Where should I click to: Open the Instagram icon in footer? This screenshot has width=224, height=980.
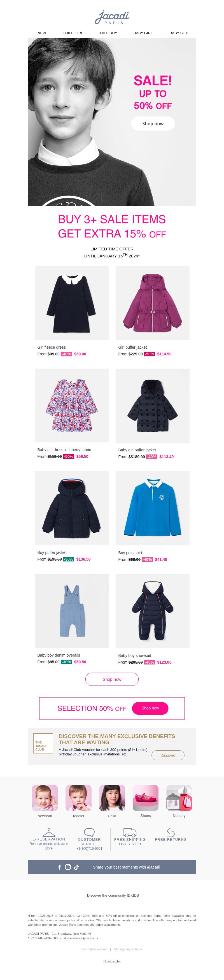(68, 867)
